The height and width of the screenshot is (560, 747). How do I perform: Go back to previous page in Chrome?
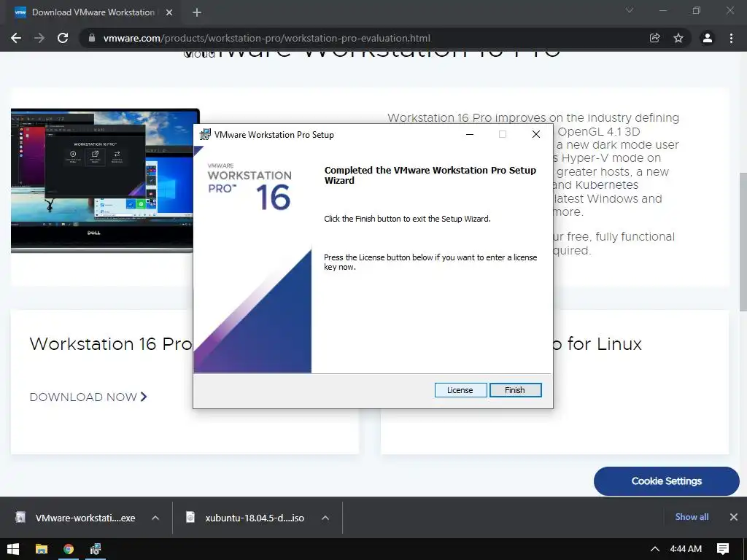(x=16, y=38)
